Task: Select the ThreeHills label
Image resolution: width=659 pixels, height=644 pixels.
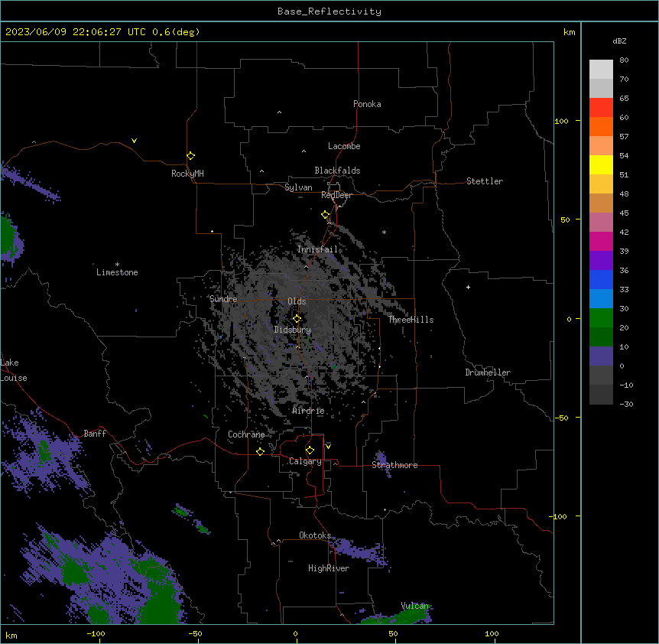Action: coord(411,320)
